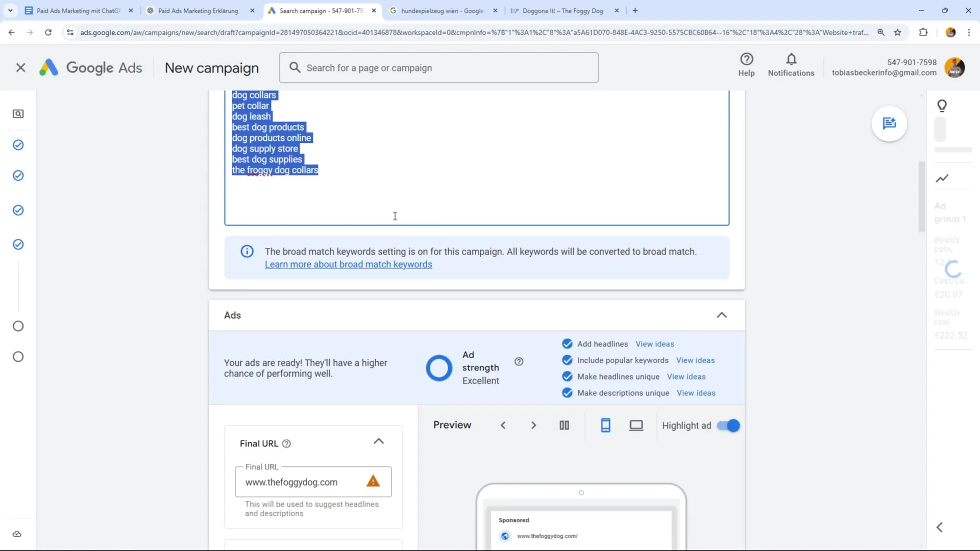Bookmark this page with the star icon
980x551 pixels.
(897, 32)
